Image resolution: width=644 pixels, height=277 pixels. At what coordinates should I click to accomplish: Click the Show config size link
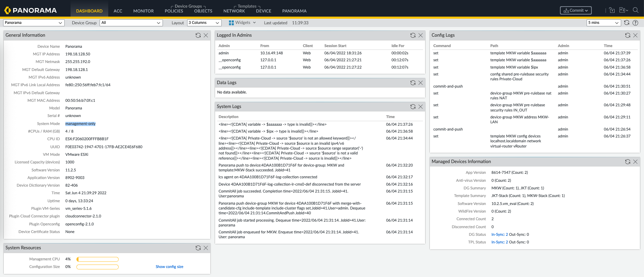[169, 267]
